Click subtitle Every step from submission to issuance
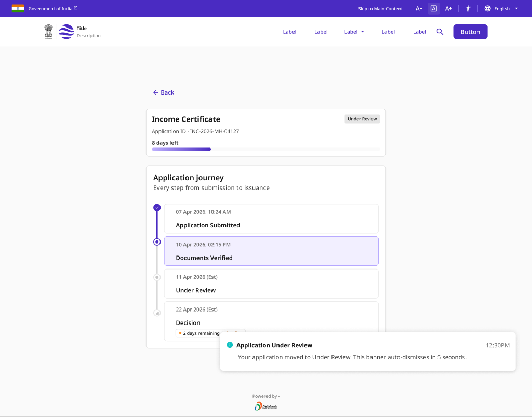This screenshot has height=417, width=532. [211, 188]
